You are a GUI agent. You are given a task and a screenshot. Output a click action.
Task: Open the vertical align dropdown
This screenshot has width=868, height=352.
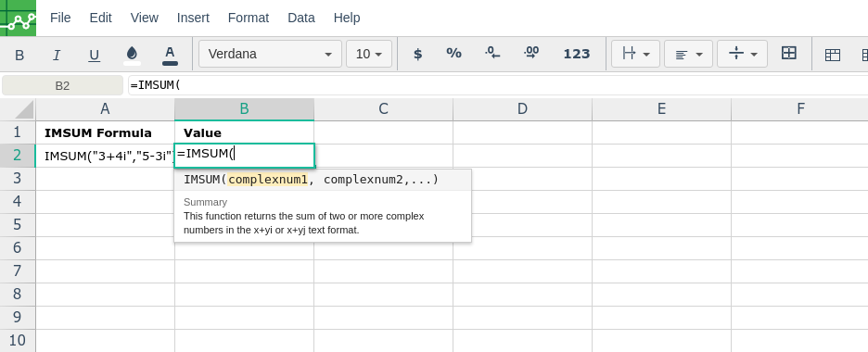(x=742, y=54)
